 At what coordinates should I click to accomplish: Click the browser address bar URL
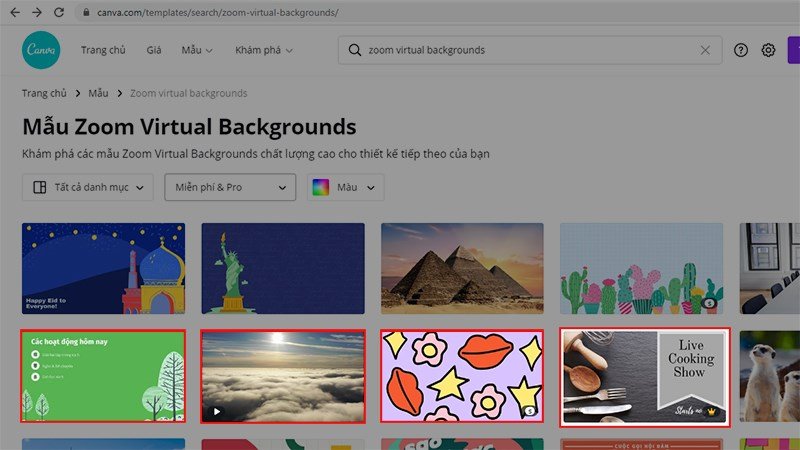pos(218,12)
